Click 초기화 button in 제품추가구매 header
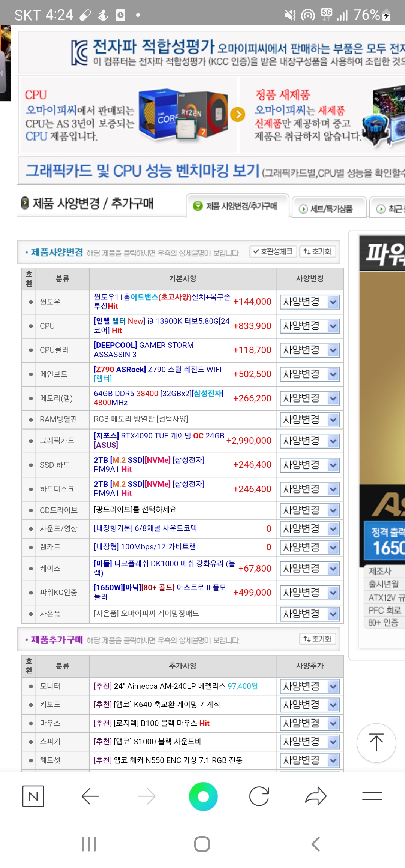 tap(318, 639)
